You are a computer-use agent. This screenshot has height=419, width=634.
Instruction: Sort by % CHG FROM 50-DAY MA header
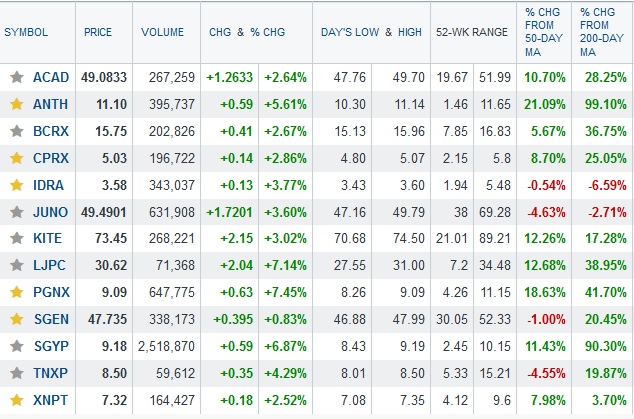544,32
